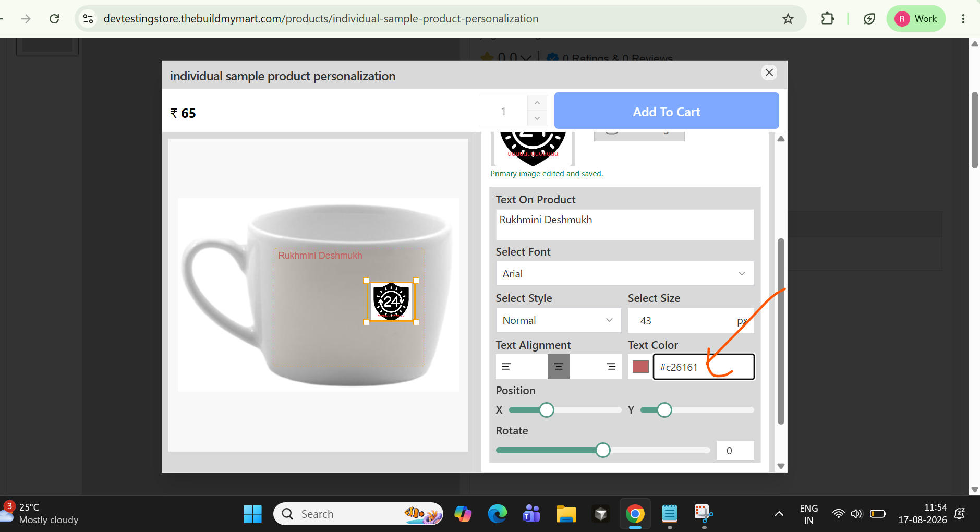The width and height of the screenshot is (980, 532).
Task: Open File Explorer from the taskbar
Action: pyautogui.click(x=566, y=514)
